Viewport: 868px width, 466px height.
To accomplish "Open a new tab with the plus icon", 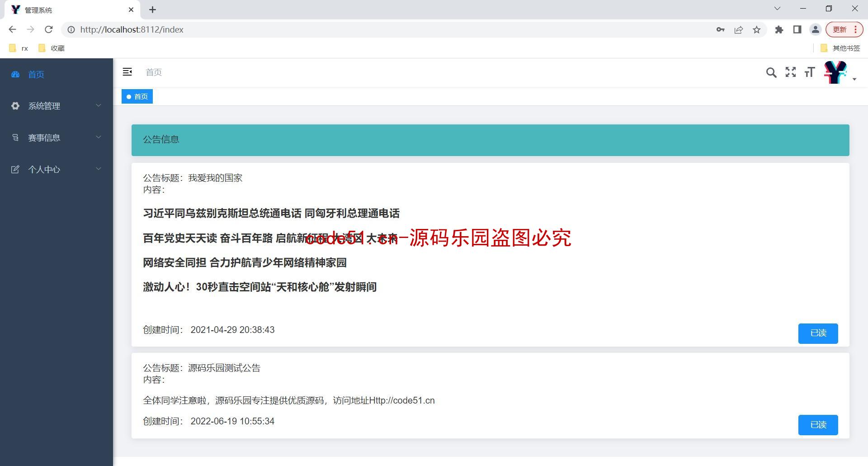I will [x=153, y=10].
